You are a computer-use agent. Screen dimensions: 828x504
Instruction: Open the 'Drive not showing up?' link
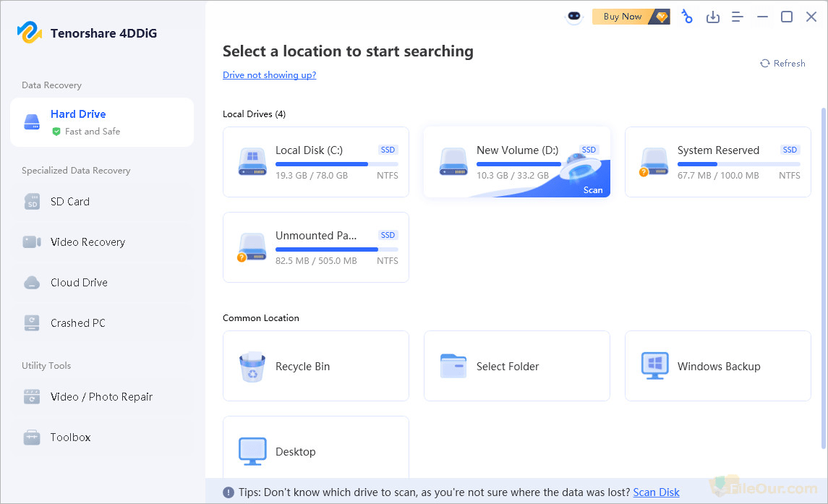tap(269, 75)
